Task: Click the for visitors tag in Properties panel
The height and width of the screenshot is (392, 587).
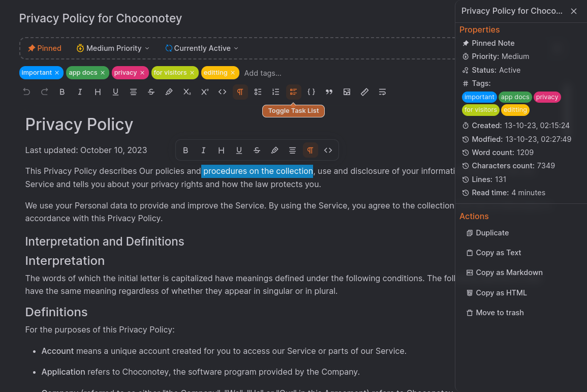Action: (x=480, y=110)
